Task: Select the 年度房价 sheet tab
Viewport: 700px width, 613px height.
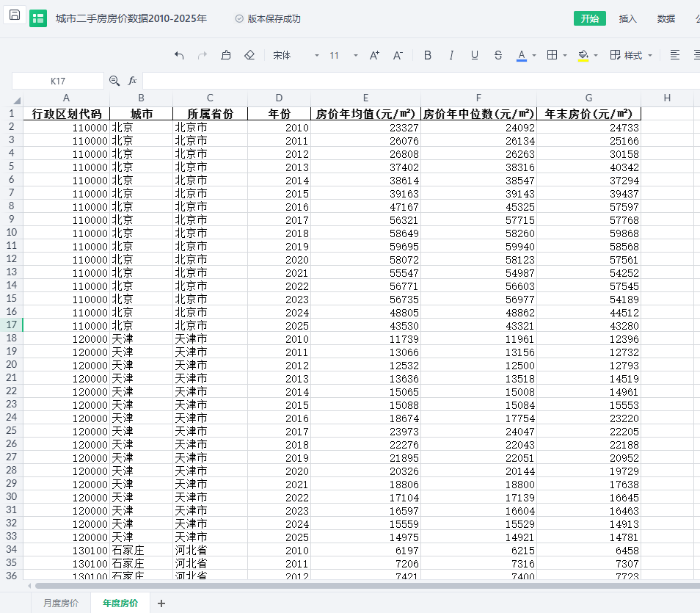Action: click(120, 603)
